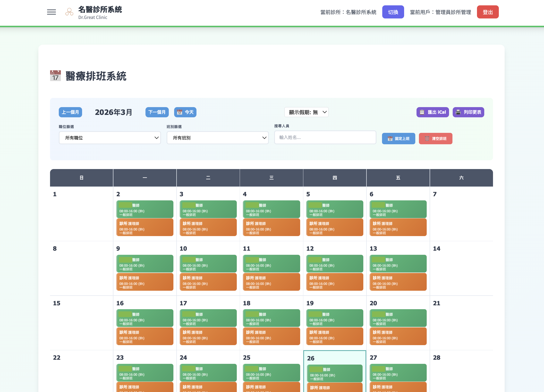Screen dimensions: 544x392
Task: Click the trash icon on 清空排班
Action: click(427, 138)
